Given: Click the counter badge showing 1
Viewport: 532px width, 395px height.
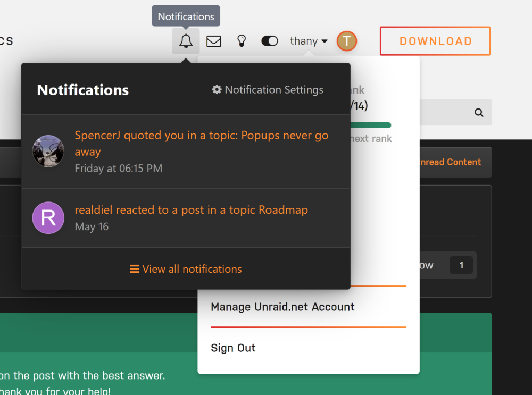Looking at the screenshot, I should [x=461, y=265].
